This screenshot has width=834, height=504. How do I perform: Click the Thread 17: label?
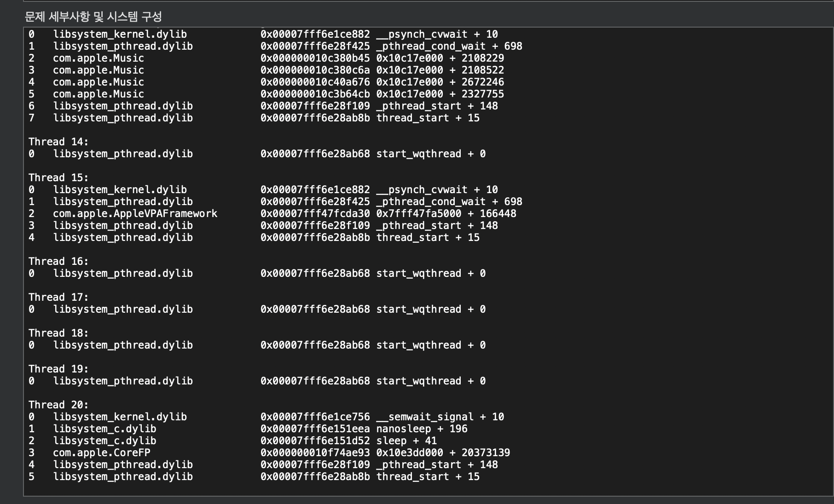tap(58, 297)
